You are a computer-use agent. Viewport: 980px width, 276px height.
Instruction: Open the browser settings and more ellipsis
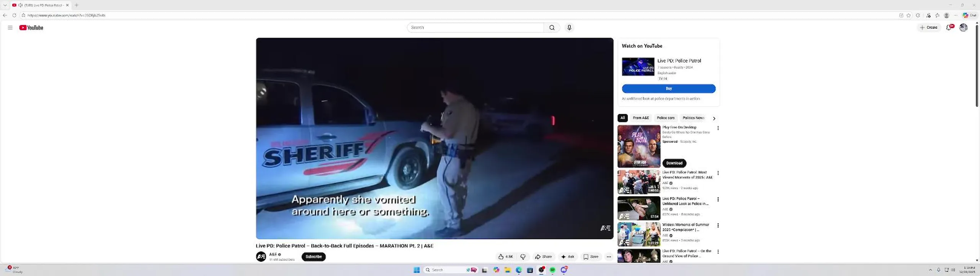click(x=955, y=15)
